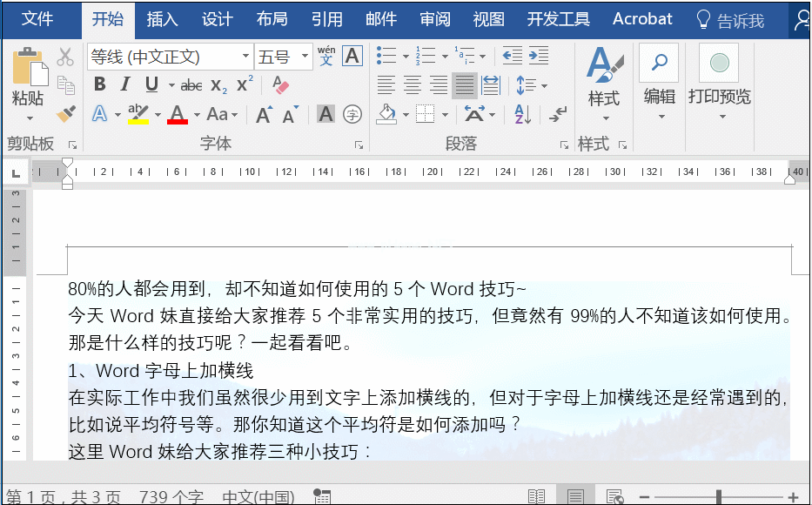Expand underline style arrow
This screenshot has width=812, height=505.
click(171, 85)
